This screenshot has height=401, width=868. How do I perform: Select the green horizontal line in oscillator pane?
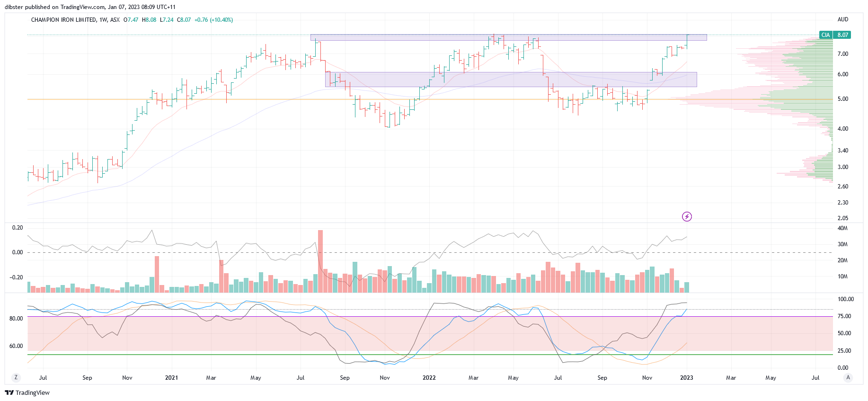coord(430,355)
